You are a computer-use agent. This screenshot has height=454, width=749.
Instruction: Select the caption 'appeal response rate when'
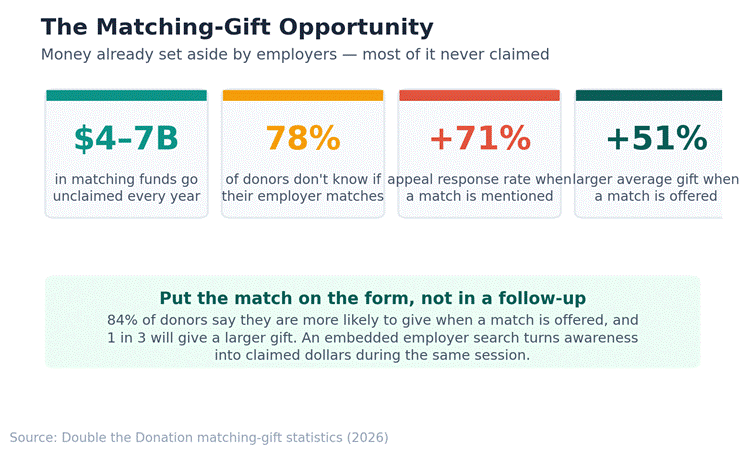coord(480,179)
